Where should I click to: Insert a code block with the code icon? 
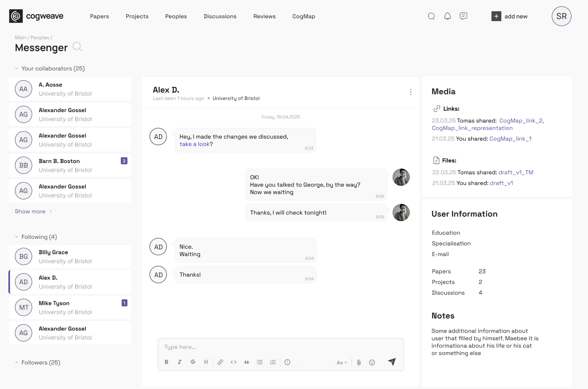coord(233,362)
